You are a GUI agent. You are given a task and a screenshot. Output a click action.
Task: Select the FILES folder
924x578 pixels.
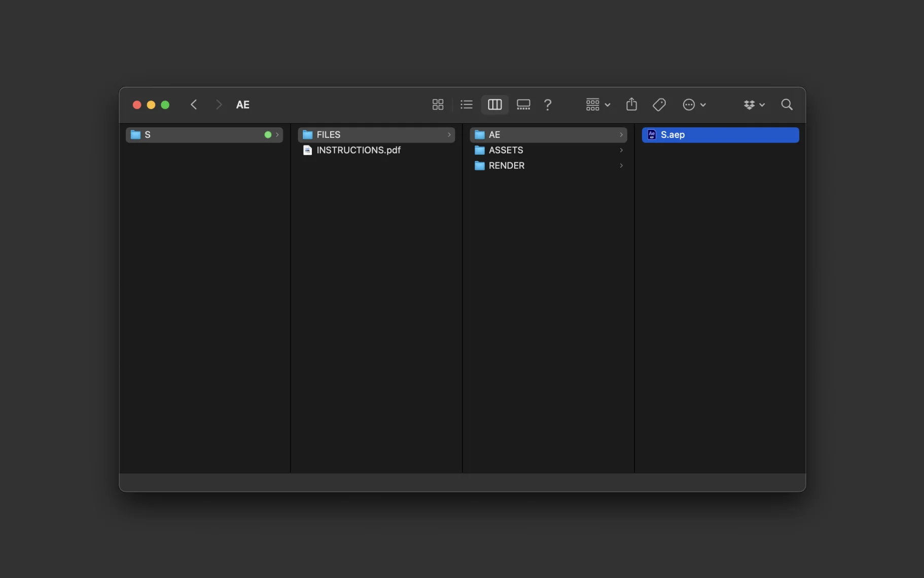(x=328, y=135)
